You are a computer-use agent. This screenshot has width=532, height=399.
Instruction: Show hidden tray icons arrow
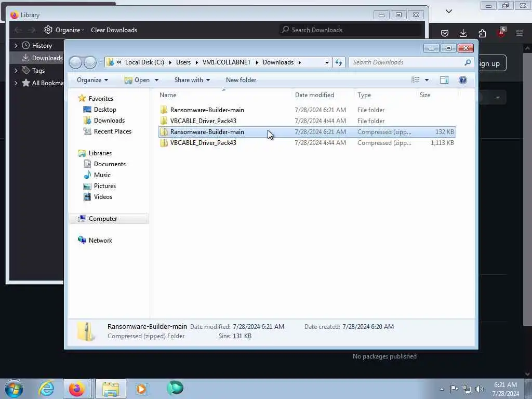[x=442, y=390]
